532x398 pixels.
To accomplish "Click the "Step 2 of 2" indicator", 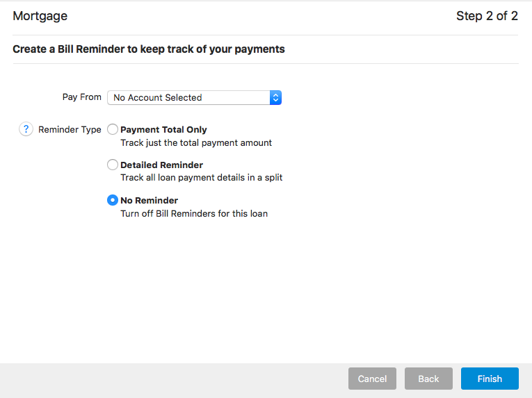I will [487, 16].
